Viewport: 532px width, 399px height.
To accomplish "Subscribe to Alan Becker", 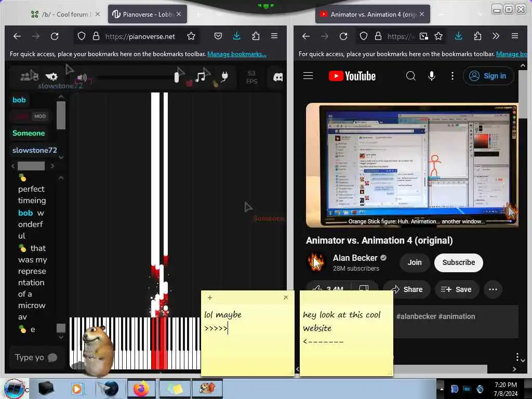I will click(x=458, y=262).
